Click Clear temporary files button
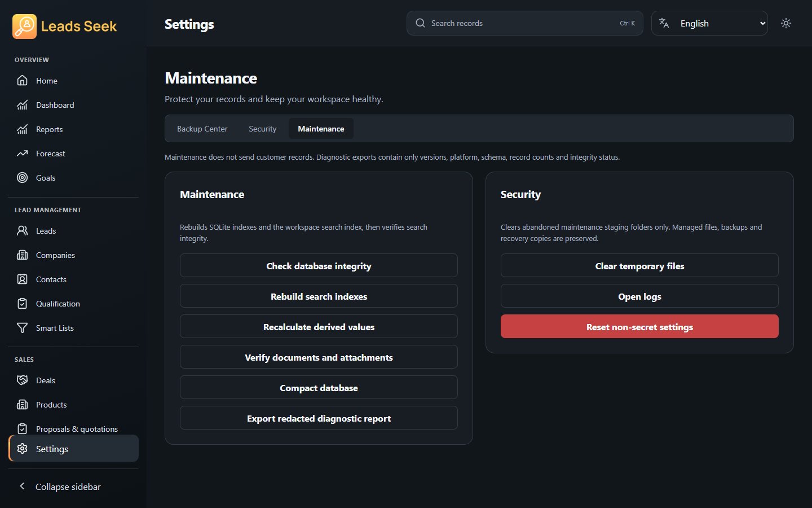This screenshot has height=508, width=812. click(x=639, y=266)
